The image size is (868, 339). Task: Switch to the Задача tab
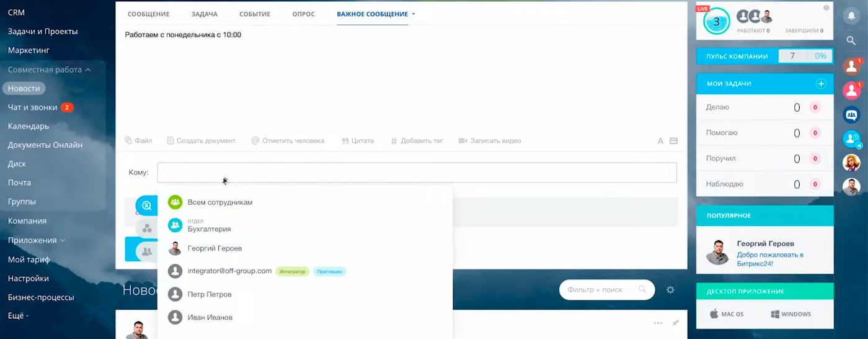click(205, 14)
